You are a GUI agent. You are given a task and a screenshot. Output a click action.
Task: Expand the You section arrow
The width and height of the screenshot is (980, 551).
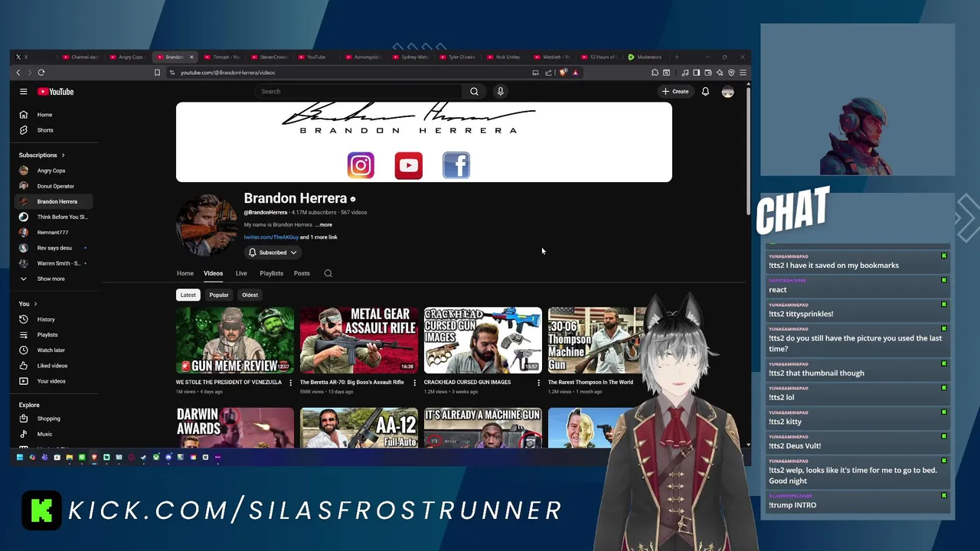pyautogui.click(x=35, y=304)
